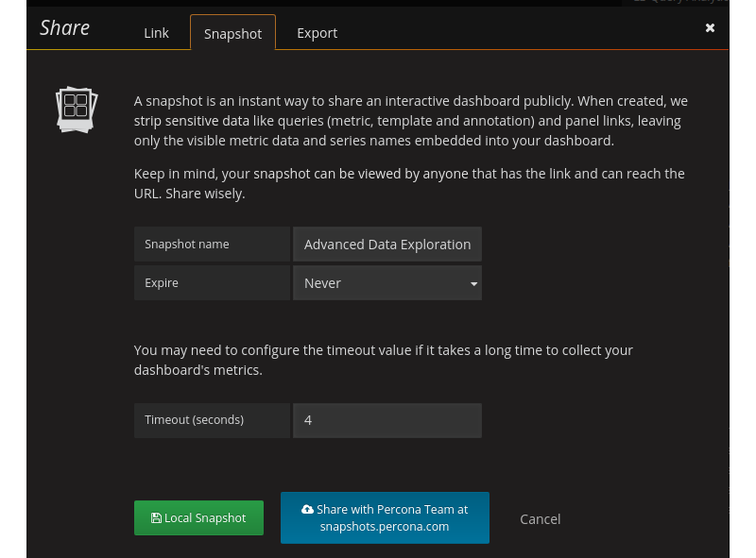Switch to the Link tab
Viewport: 756px width, 558px height.
(x=156, y=33)
